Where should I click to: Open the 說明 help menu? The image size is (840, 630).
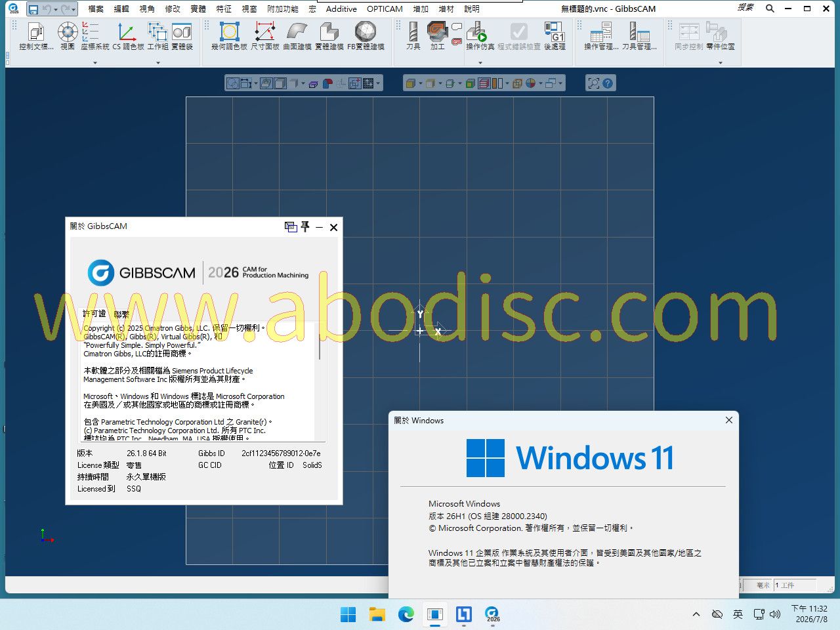472,9
